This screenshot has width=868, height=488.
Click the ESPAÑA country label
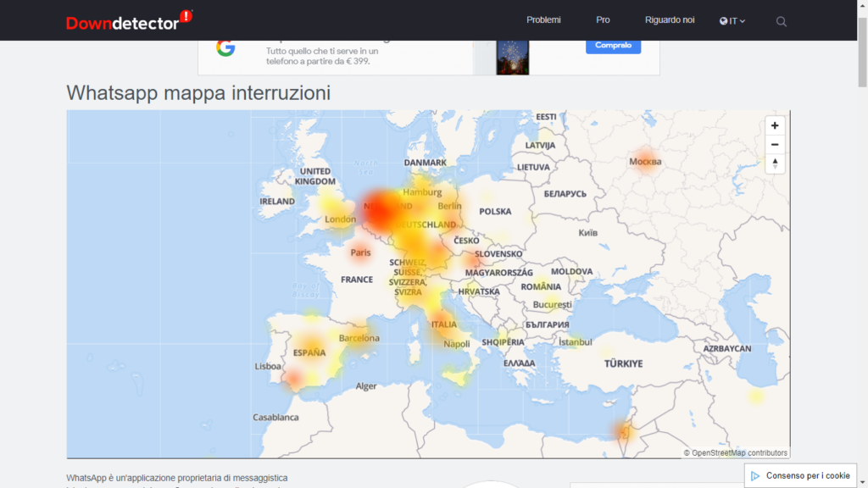(x=309, y=352)
